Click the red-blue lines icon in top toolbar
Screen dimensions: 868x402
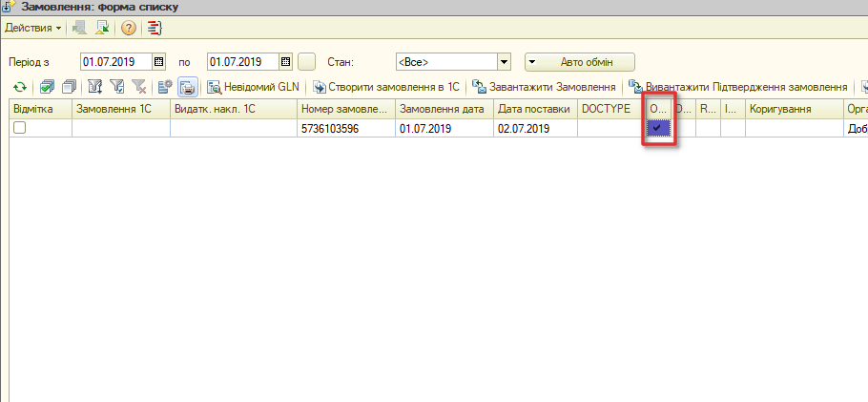pyautogui.click(x=155, y=28)
